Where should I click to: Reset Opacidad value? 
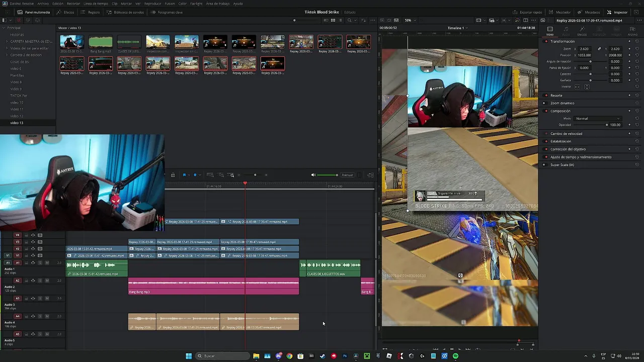tap(637, 125)
